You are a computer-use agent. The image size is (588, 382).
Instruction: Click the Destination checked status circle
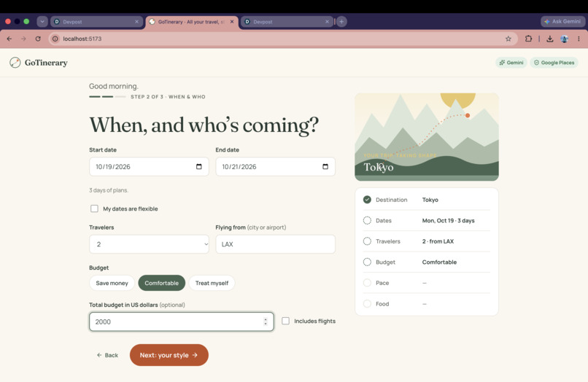click(x=367, y=200)
